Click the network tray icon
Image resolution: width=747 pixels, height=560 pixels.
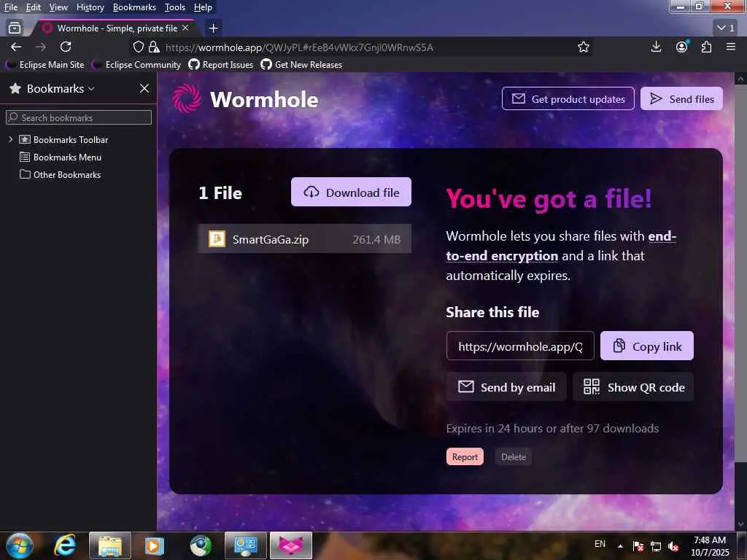(x=656, y=546)
